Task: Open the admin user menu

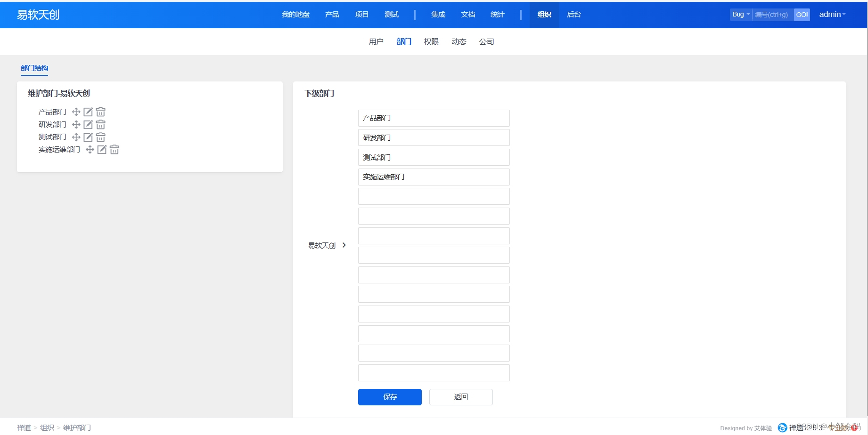Action: [x=832, y=15]
